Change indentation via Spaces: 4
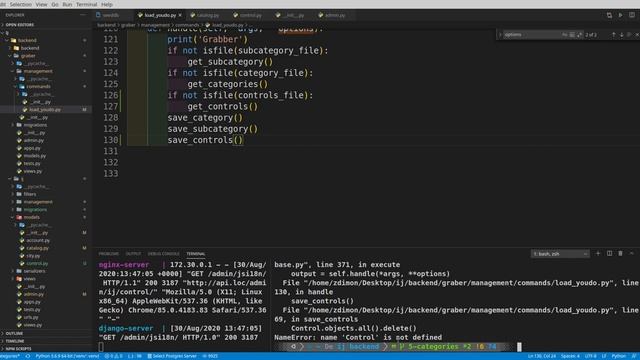Screen dimensions: 640x360 pos(570,356)
